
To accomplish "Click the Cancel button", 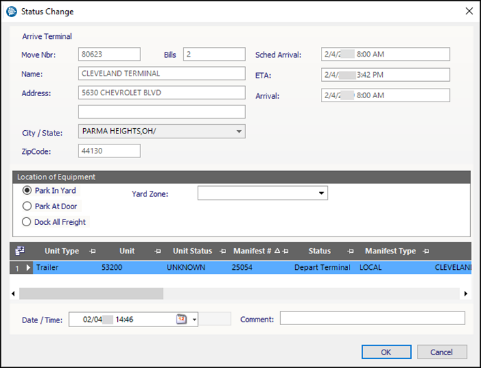I will coord(442,352).
